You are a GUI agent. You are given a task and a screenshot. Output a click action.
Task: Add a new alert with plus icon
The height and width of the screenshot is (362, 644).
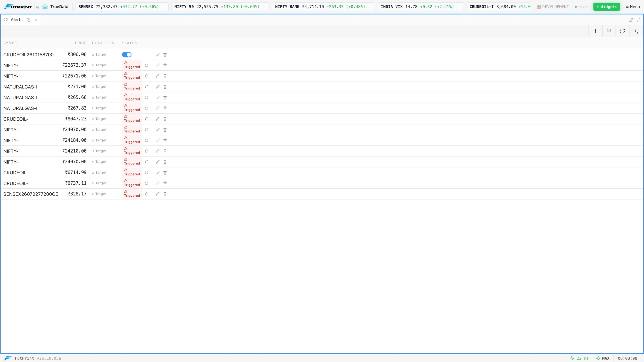[595, 31]
